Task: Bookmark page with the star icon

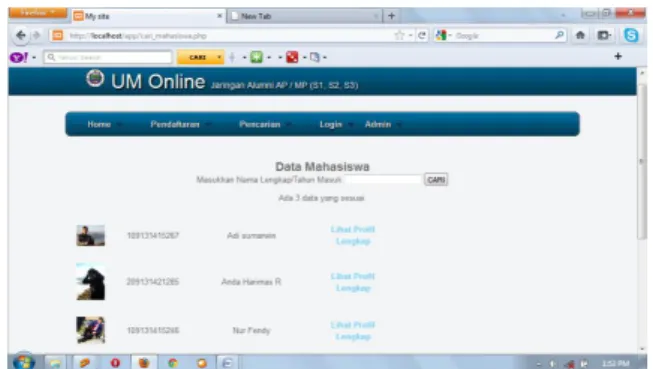Action: (399, 35)
